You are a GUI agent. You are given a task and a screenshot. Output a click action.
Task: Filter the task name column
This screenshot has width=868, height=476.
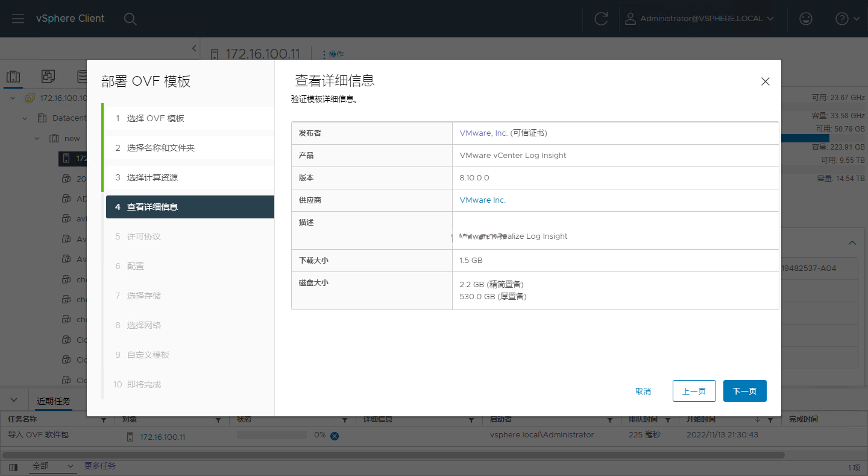[103, 420]
